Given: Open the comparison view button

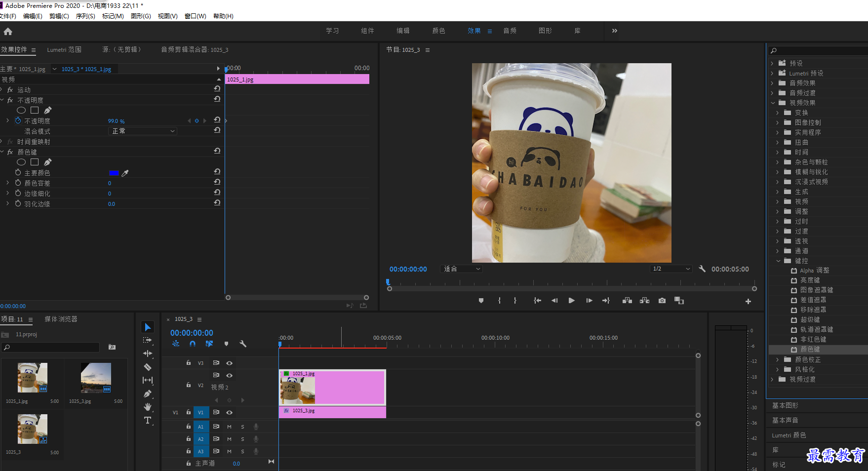Looking at the screenshot, I should coord(679,301).
